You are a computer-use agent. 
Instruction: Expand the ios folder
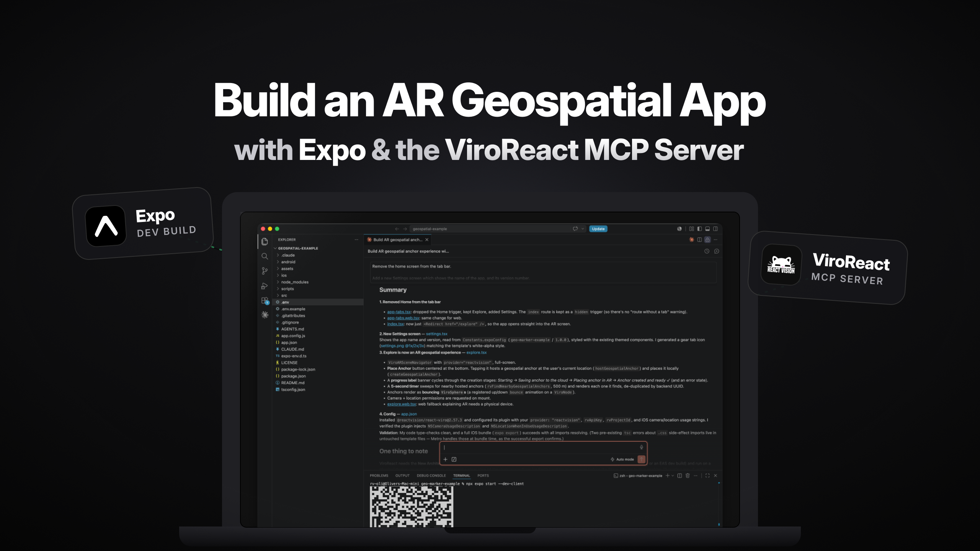pyautogui.click(x=318, y=275)
